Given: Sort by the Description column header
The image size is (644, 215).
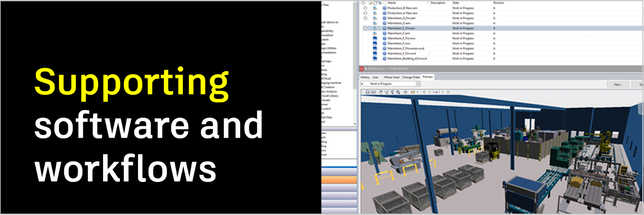Looking at the screenshot, I should 438,3.
